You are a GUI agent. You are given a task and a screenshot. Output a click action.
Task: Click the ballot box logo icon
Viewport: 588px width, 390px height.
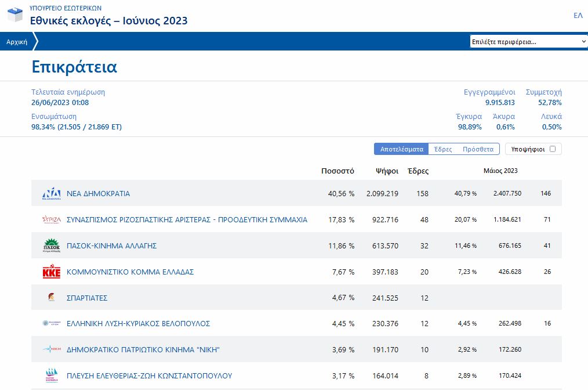[15, 15]
